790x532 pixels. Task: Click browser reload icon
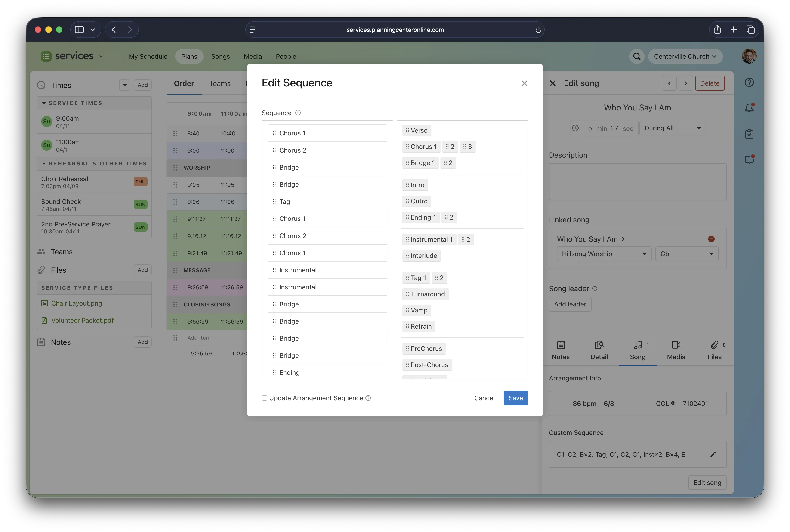click(538, 30)
